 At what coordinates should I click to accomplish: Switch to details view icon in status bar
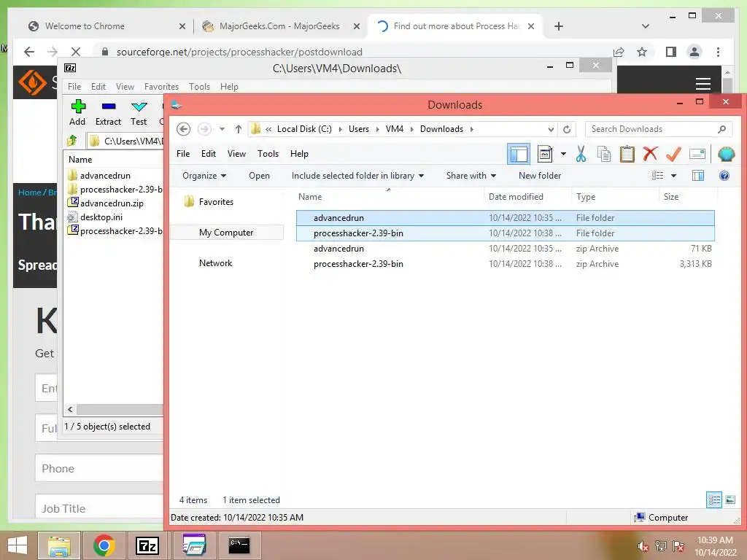click(713, 500)
